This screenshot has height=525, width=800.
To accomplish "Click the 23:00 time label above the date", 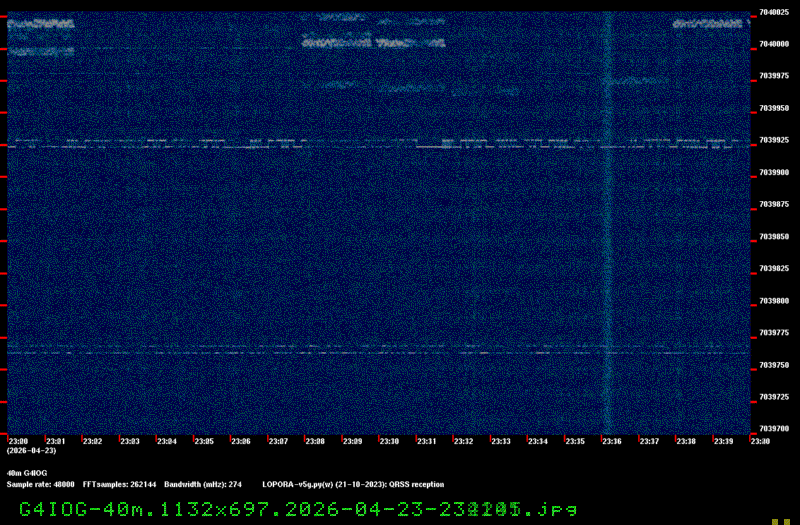I will tap(18, 441).
